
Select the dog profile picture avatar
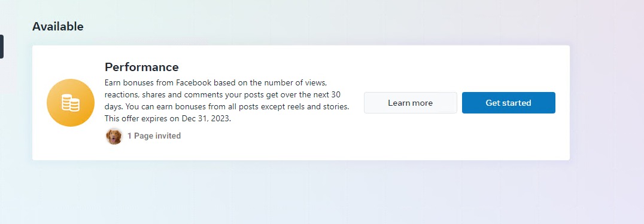coord(114,136)
